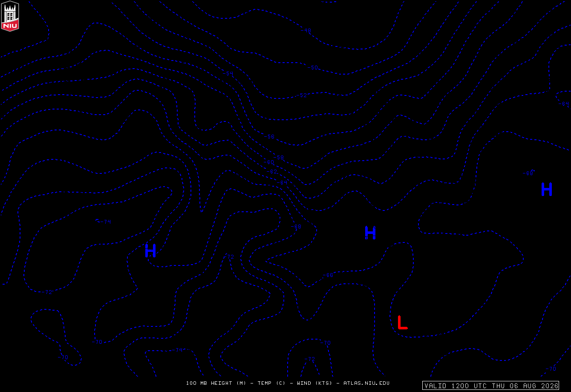Select the blue H nearest the red L
Screen dimensions: 571x392
tap(370, 233)
